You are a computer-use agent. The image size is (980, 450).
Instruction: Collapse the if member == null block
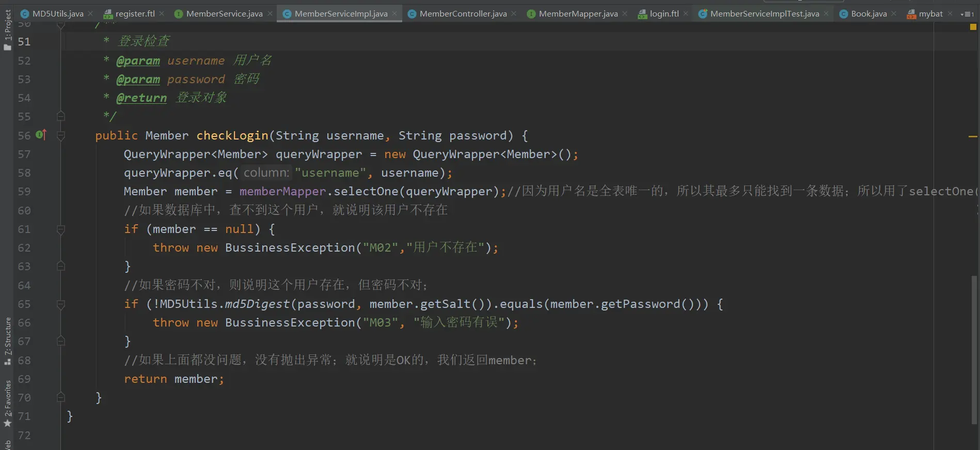point(60,229)
